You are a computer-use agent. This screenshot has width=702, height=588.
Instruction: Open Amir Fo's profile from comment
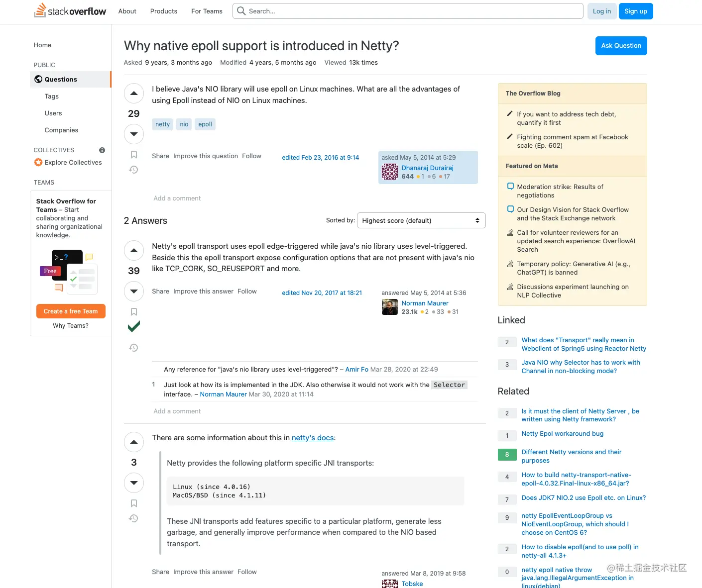[356, 370]
